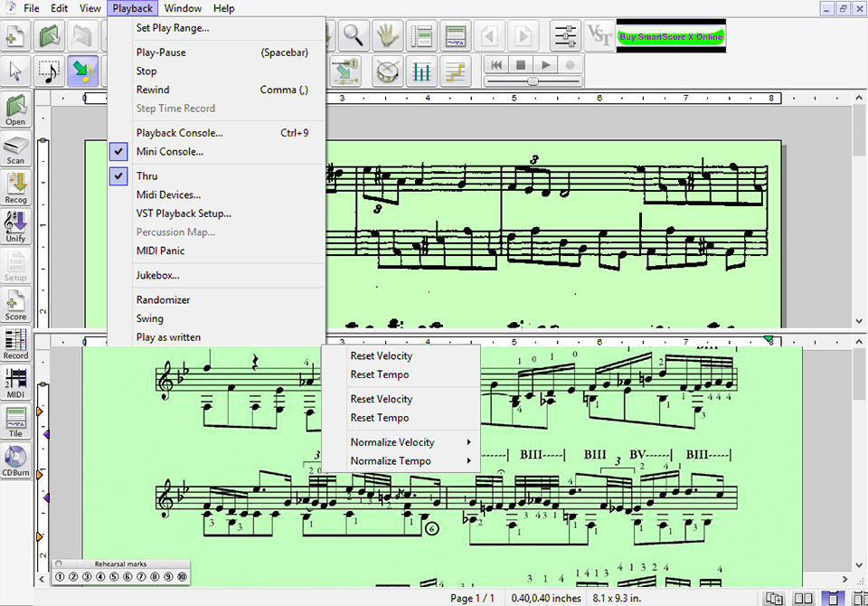Screen dimensions: 868x606
Task: Select Midi Devices from the Playback menu
Action: tap(170, 194)
